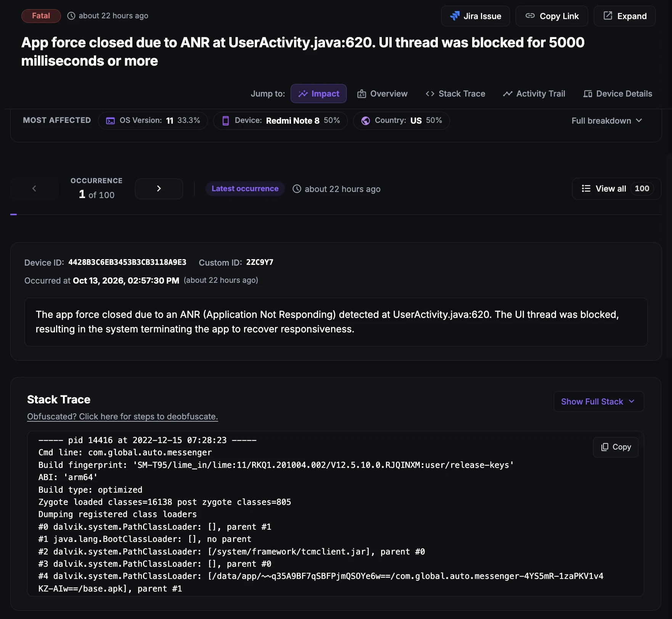Click the Jira logo icon
This screenshot has height=619, width=672.
(455, 16)
